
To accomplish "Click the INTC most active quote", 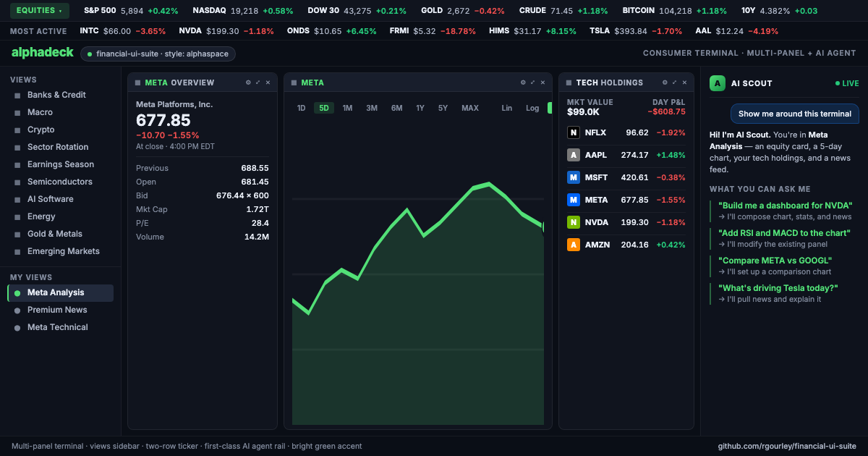I will click(123, 31).
